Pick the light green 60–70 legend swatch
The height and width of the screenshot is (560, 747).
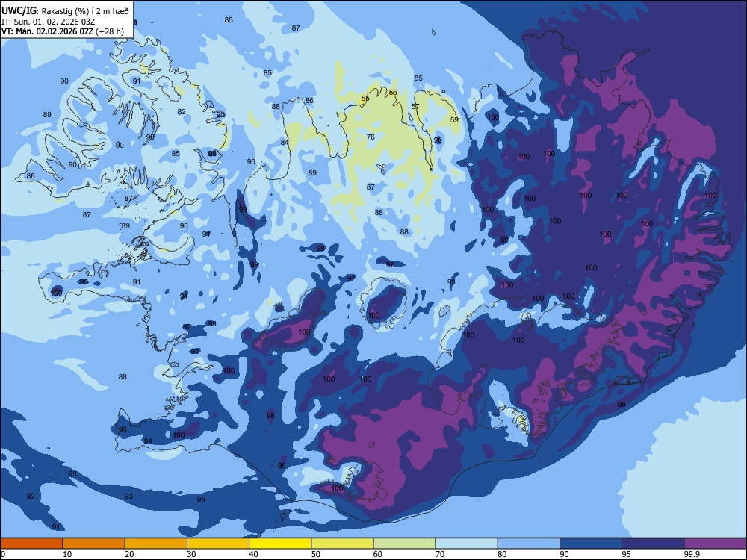tap(404, 544)
